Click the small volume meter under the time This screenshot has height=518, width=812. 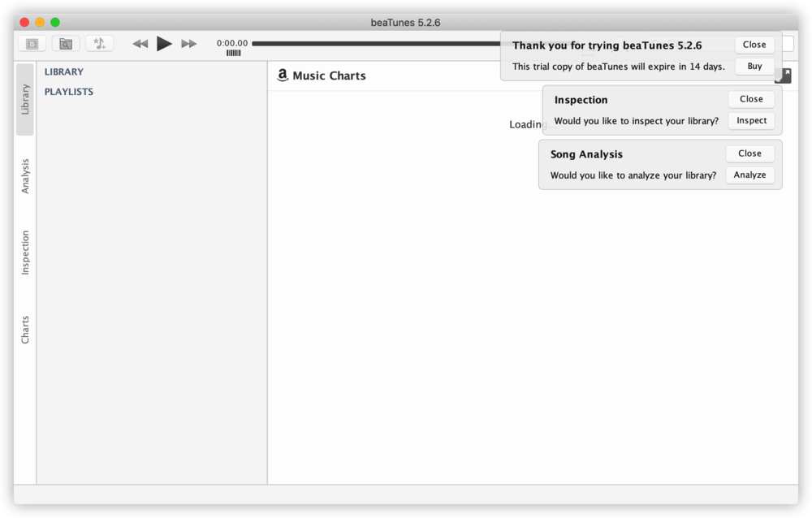coord(234,53)
